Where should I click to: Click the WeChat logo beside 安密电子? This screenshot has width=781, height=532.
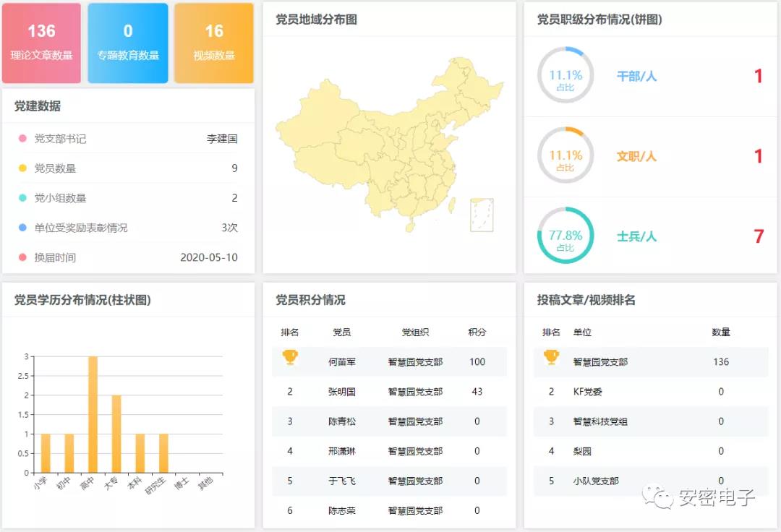click(658, 496)
